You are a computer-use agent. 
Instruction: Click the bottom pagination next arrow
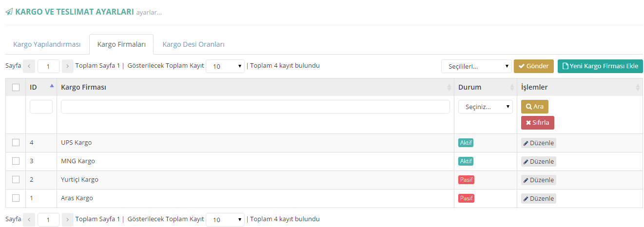click(68, 219)
